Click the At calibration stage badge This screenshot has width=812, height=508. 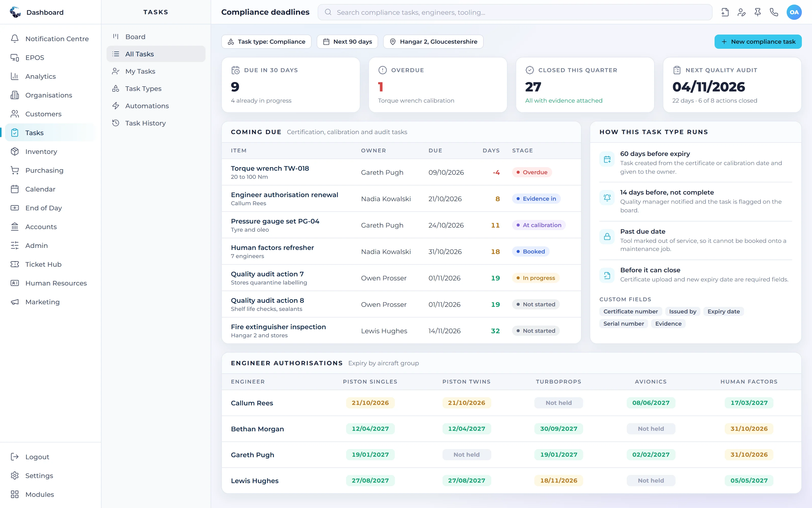[x=538, y=225]
